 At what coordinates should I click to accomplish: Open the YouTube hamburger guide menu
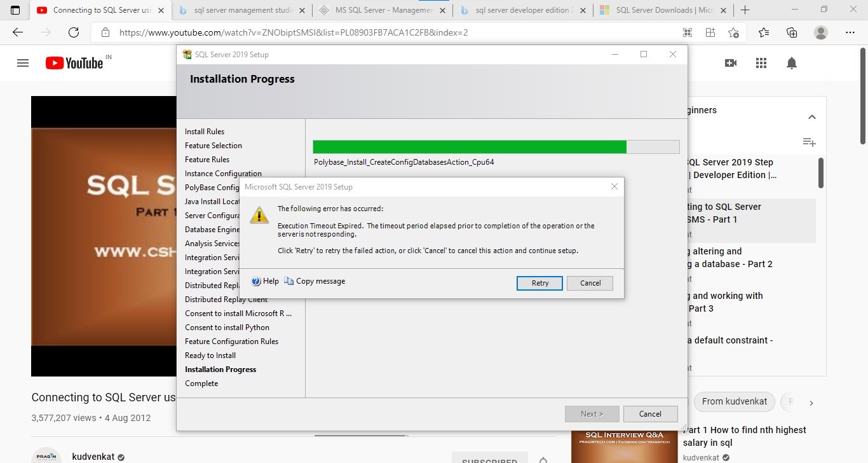[x=23, y=63]
